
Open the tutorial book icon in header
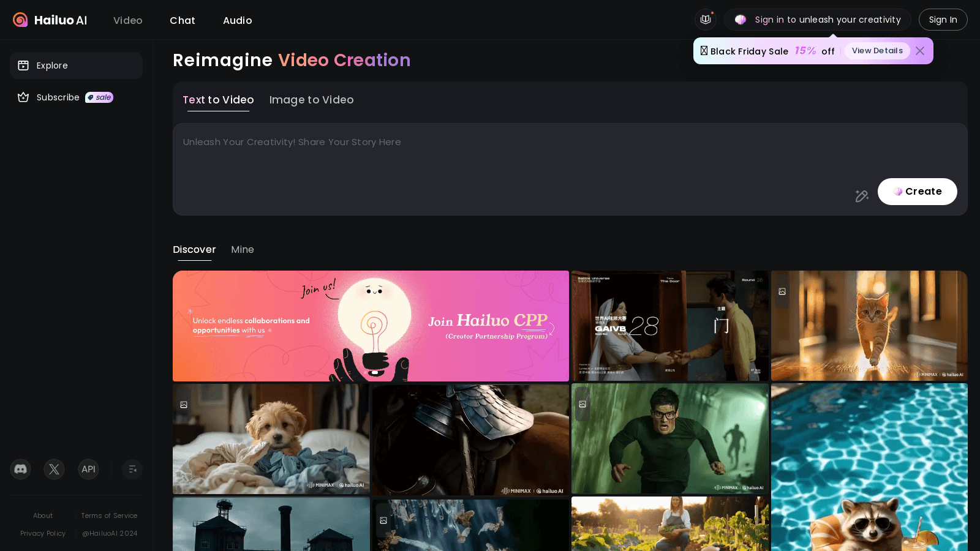point(706,20)
